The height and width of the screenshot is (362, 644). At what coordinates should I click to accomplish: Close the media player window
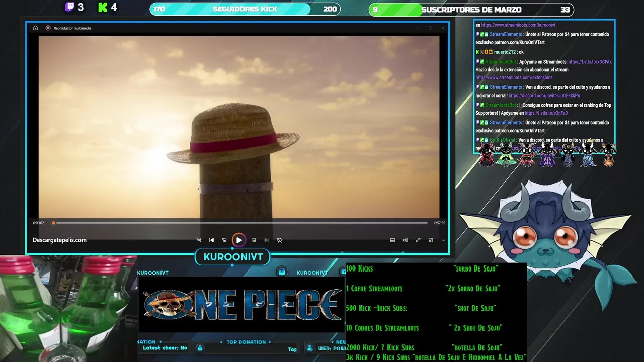(x=443, y=28)
